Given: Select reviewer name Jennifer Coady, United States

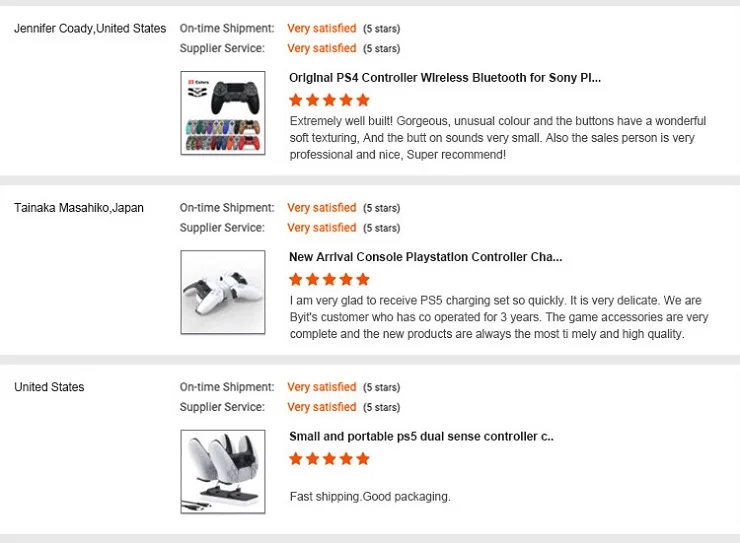Looking at the screenshot, I should click(x=90, y=28).
